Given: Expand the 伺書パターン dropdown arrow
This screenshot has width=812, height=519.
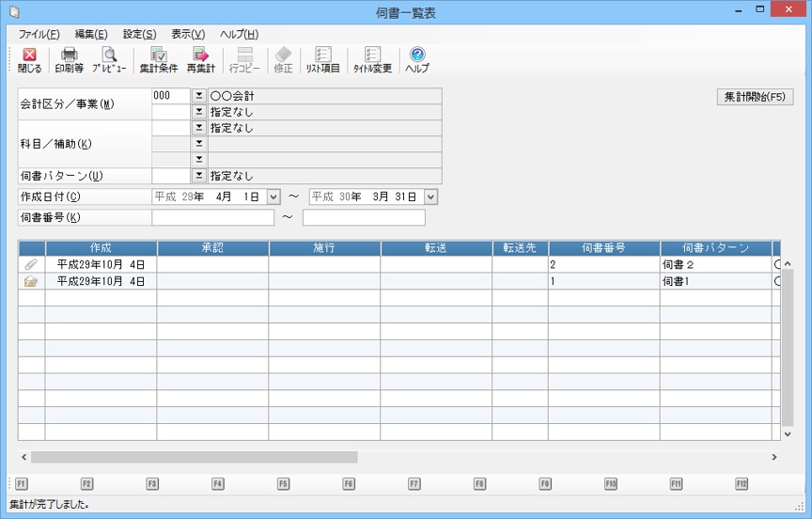Looking at the screenshot, I should (198, 176).
